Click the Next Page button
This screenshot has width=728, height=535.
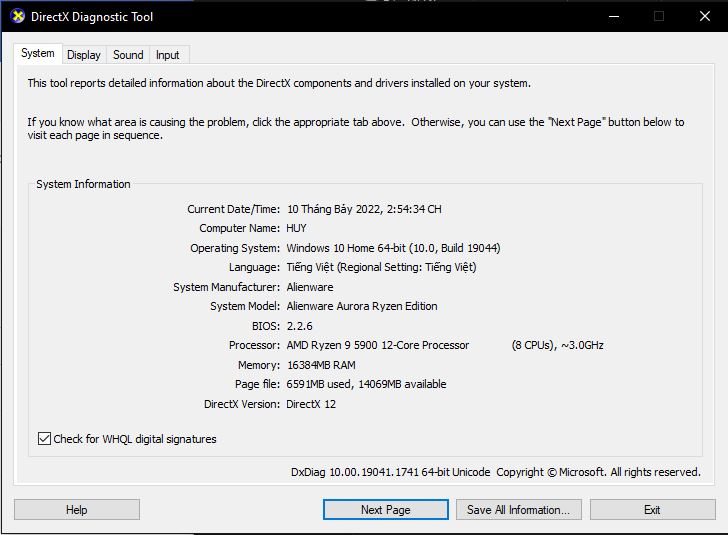[x=385, y=510]
